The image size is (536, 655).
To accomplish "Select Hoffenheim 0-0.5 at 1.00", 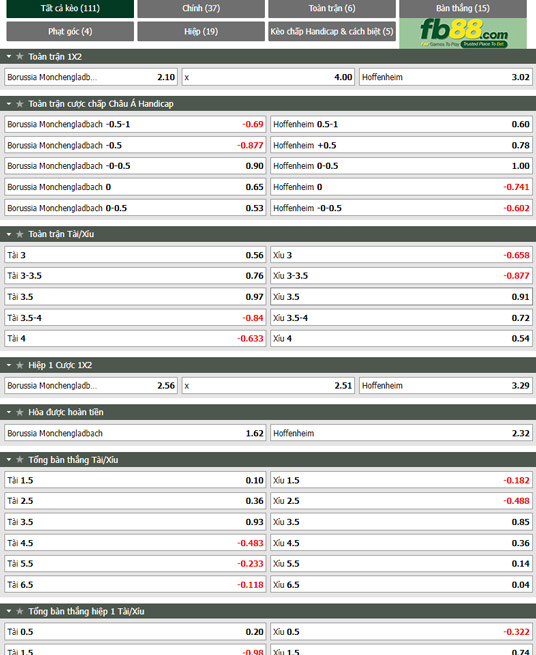I will coord(401,166).
